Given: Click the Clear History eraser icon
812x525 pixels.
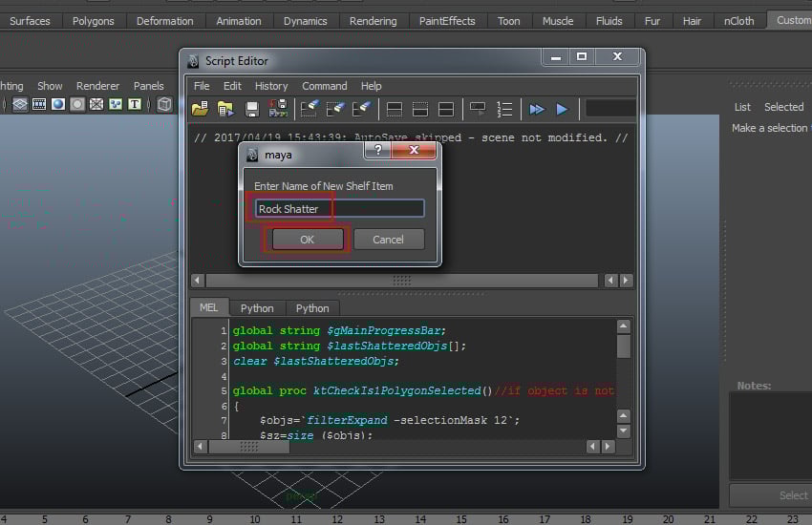Looking at the screenshot, I should coord(309,109).
